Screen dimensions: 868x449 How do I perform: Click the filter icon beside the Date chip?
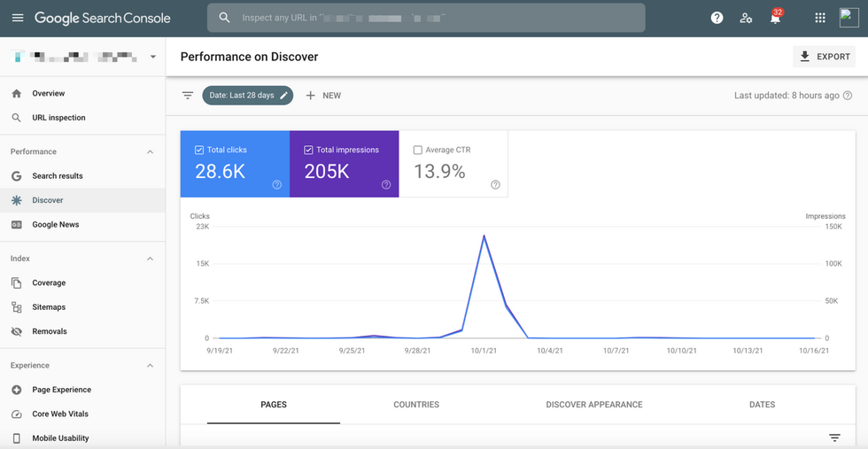188,96
